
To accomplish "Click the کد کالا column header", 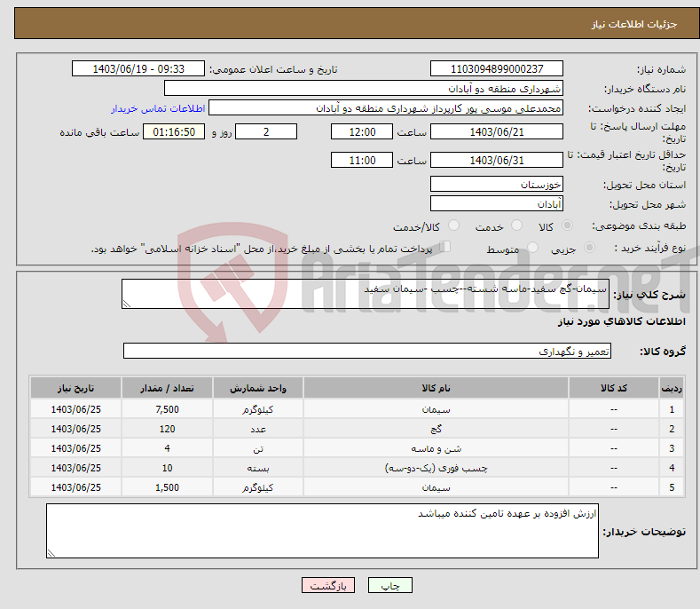I will (614, 388).
